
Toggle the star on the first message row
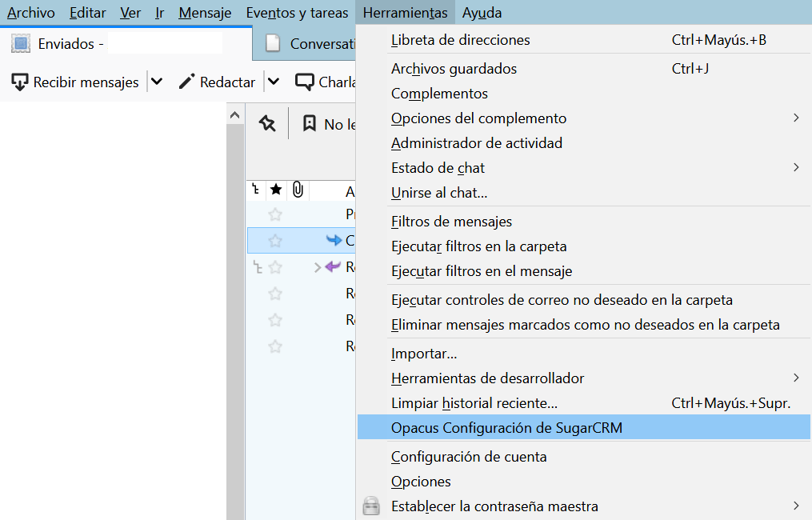click(275, 214)
